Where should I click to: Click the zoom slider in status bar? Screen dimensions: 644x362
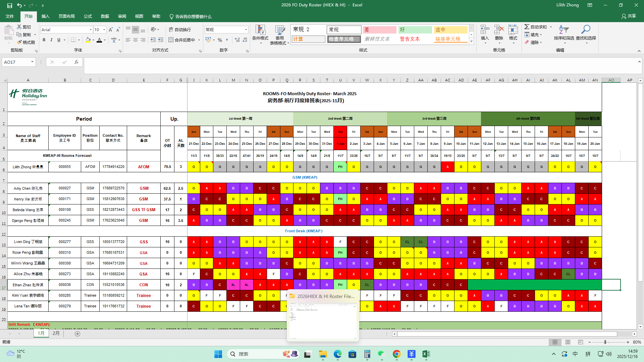pos(605,342)
